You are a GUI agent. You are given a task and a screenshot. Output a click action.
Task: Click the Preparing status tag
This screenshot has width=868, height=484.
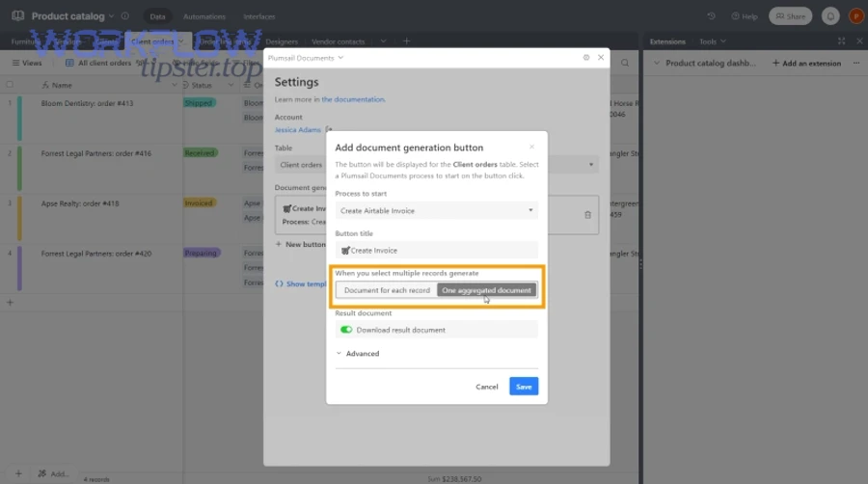pos(202,253)
